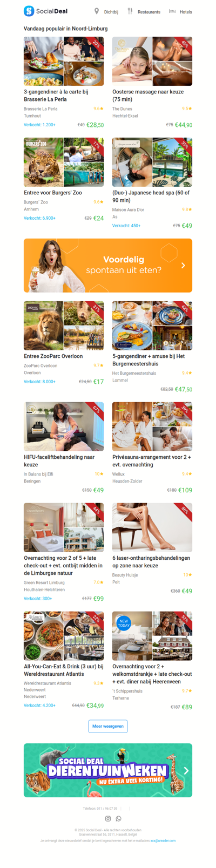Open the Dichtbij location pin icon
Screen dimensions: 216x868
coord(97,11)
